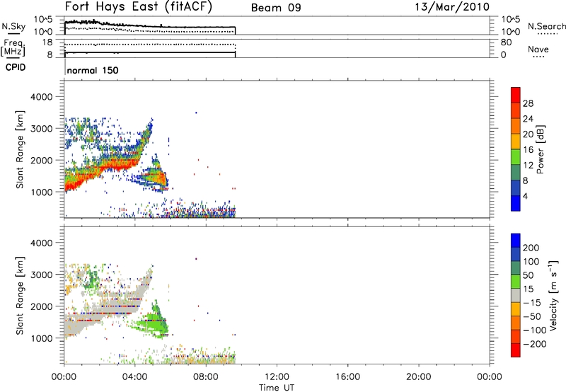Click the "3000" tick of velocity panel
This screenshot has width=566, height=392.
(x=42, y=275)
